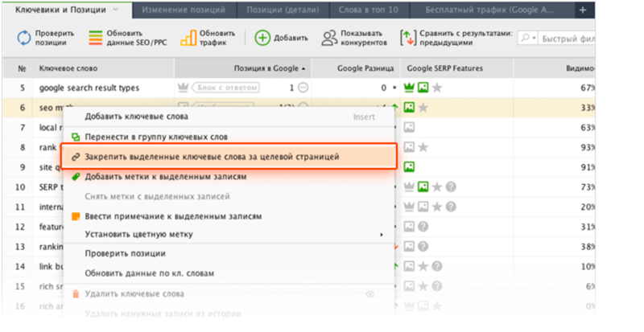
Task: Open the Бесплатный трафик (Google A... tab
Action: pos(490,10)
